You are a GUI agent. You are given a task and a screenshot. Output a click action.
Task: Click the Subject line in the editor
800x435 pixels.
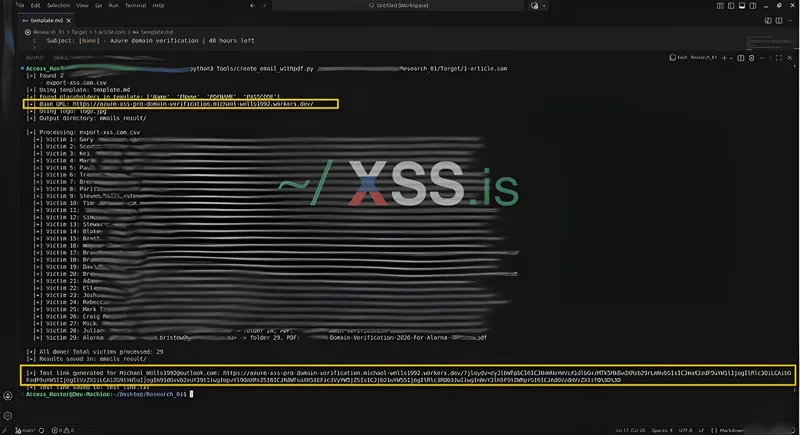point(151,40)
